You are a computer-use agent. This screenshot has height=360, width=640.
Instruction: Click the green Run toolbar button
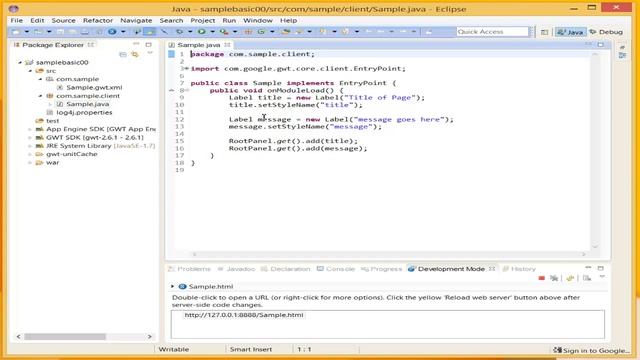pos(202,31)
